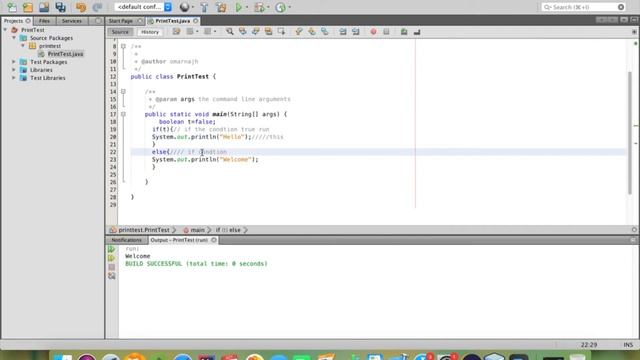Image resolution: width=640 pixels, height=360 pixels.
Task: Run the project with green play icon
Action: (239, 7)
